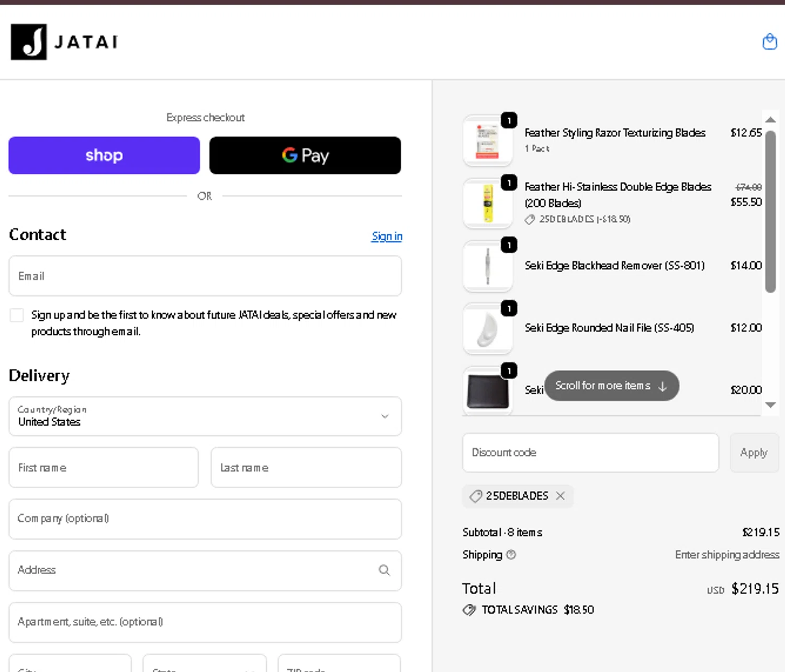785x672 pixels.
Task: Click the Sign in link
Action: (x=387, y=236)
